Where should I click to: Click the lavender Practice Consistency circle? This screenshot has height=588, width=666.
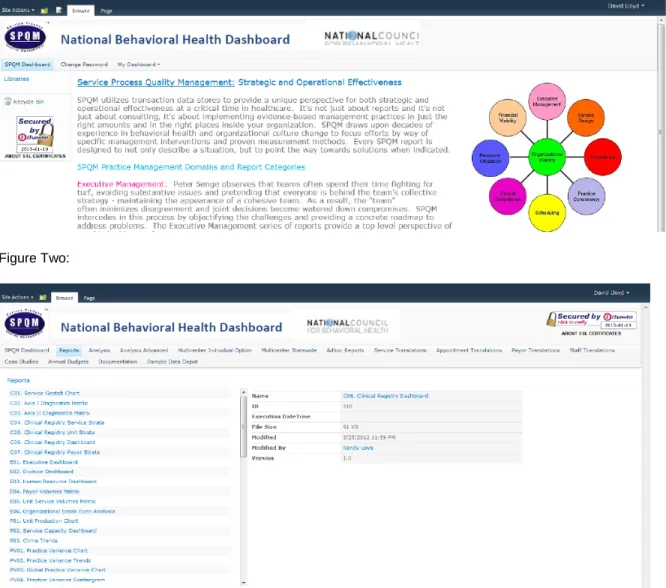[x=587, y=196]
